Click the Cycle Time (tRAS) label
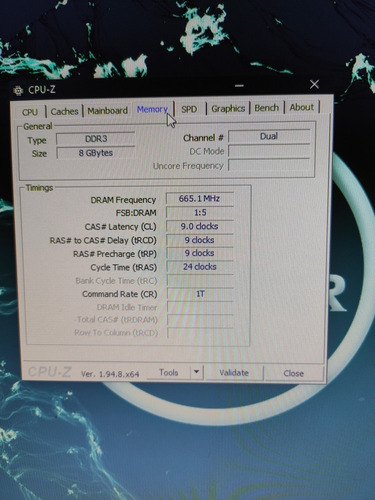The width and height of the screenshot is (375, 500). (x=123, y=268)
